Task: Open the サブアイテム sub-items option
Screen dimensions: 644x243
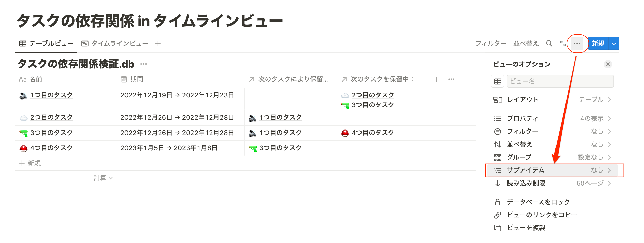Action: (x=552, y=170)
